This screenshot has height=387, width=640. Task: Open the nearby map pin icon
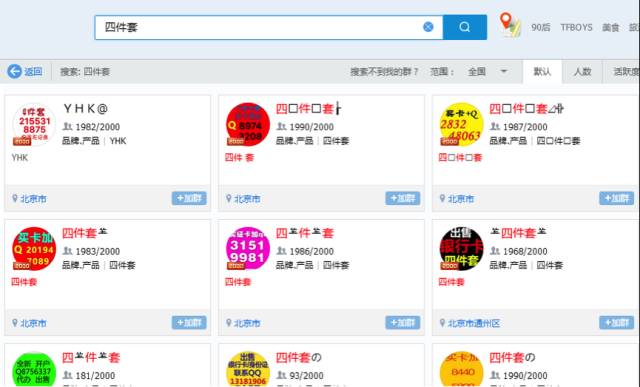(x=510, y=25)
